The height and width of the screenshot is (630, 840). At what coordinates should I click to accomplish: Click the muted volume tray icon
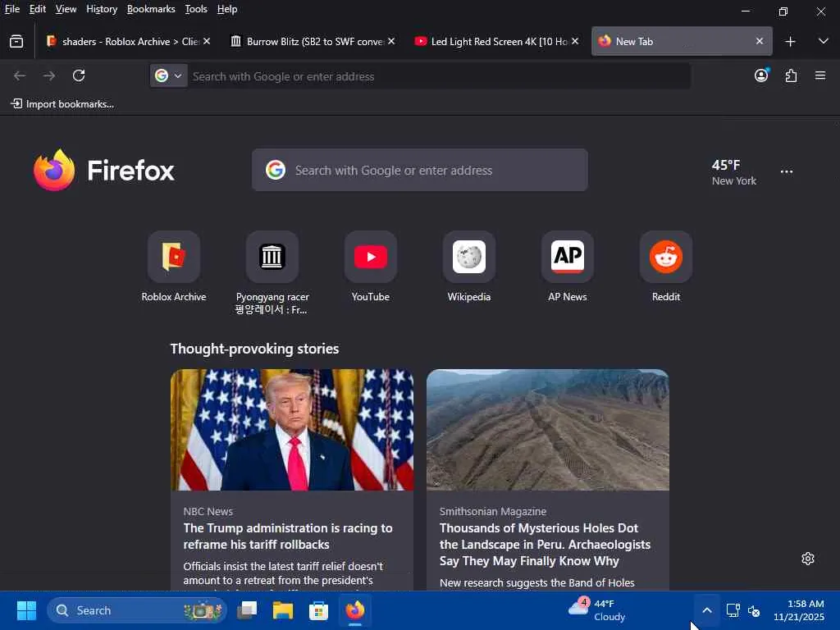tap(754, 610)
